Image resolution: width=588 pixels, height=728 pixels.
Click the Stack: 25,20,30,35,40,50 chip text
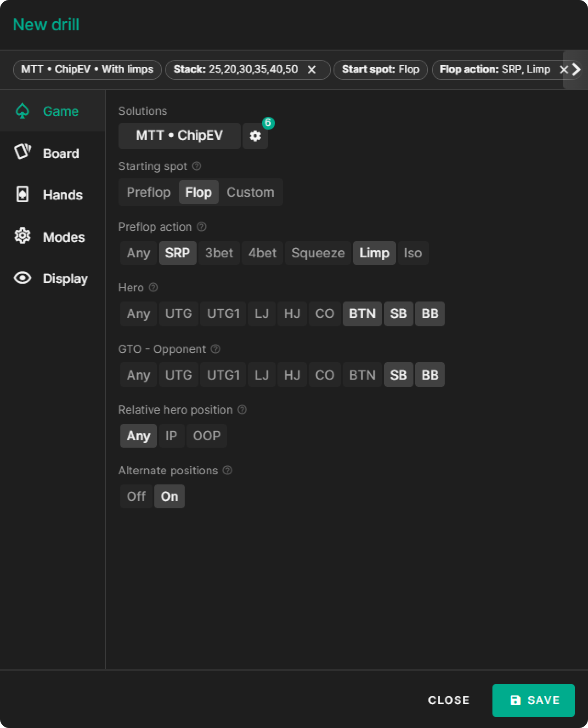pos(236,69)
